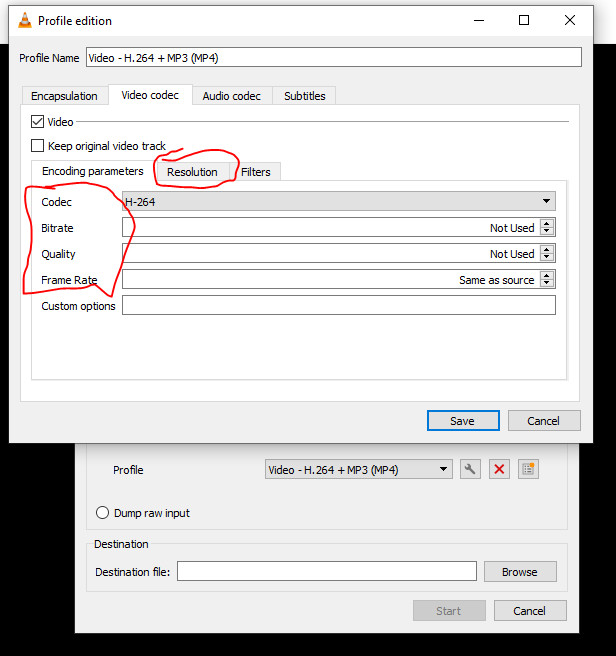Uncheck the Video checkbox

coord(38,122)
